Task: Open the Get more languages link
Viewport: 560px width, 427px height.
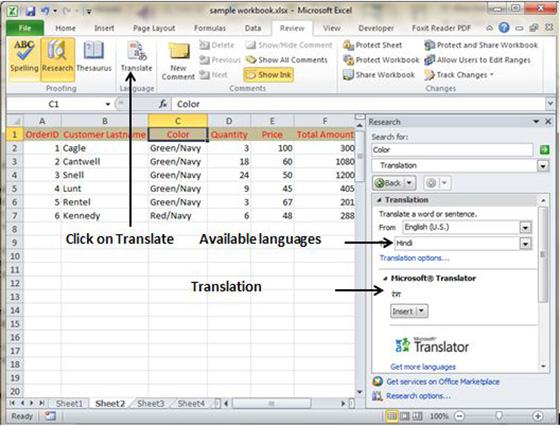Action: click(x=423, y=367)
